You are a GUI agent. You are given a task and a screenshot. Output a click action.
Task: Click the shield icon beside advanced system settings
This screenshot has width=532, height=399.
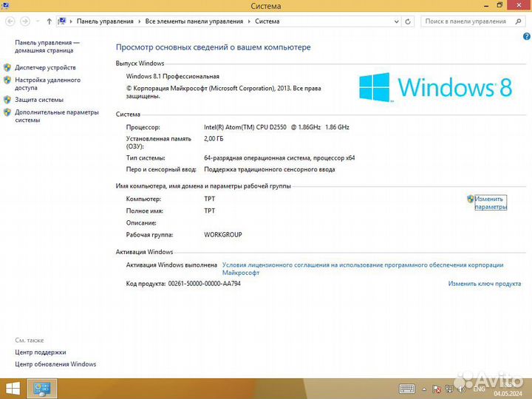tap(7, 113)
